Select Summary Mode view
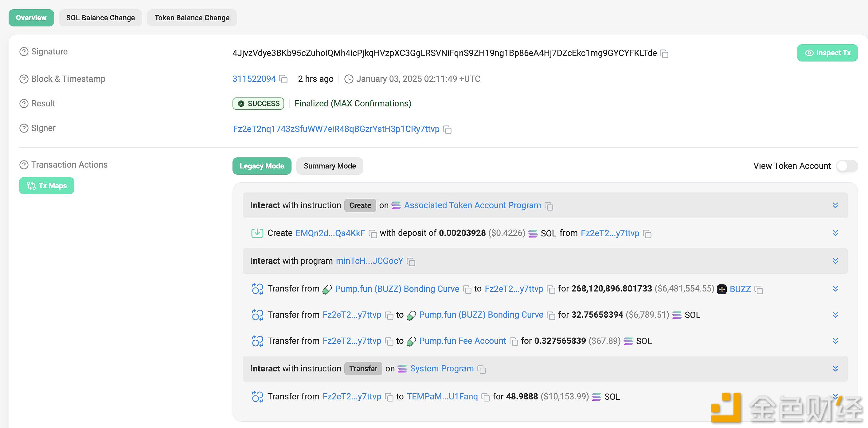Image resolution: width=868 pixels, height=428 pixels. 330,166
